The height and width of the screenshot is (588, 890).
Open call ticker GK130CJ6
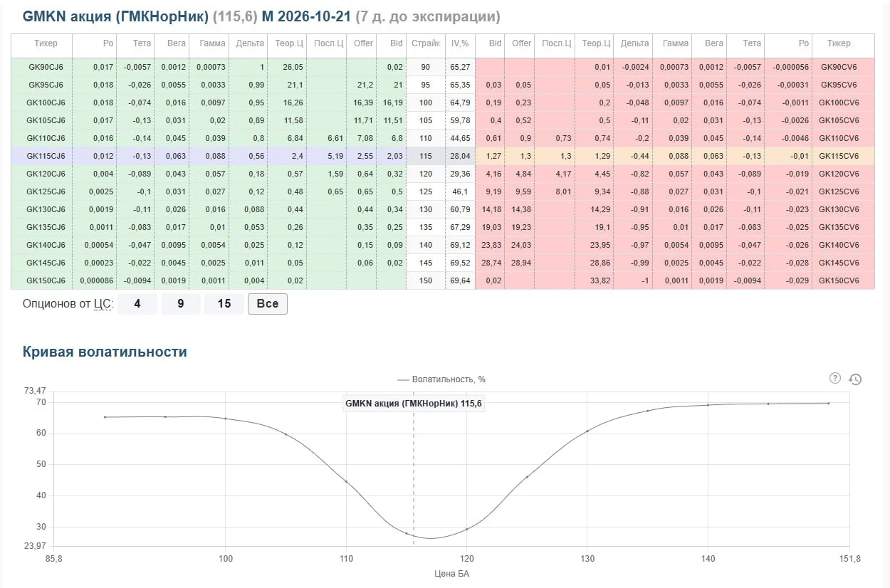(46, 209)
